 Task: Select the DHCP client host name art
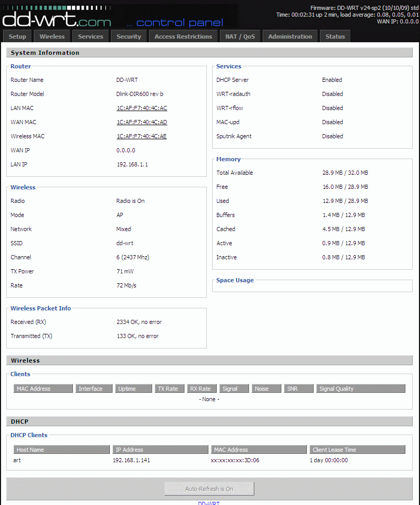(17, 460)
